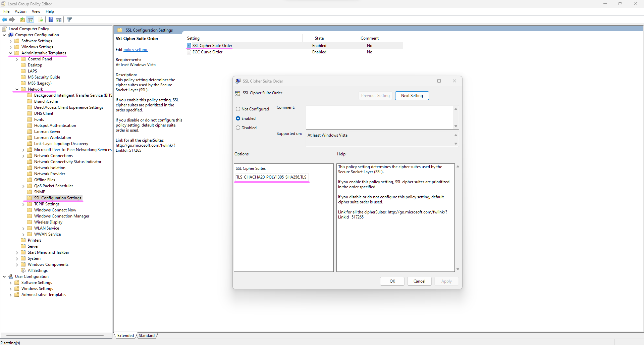Choose the Not Configured radio button
This screenshot has height=345, width=644.
(x=238, y=109)
